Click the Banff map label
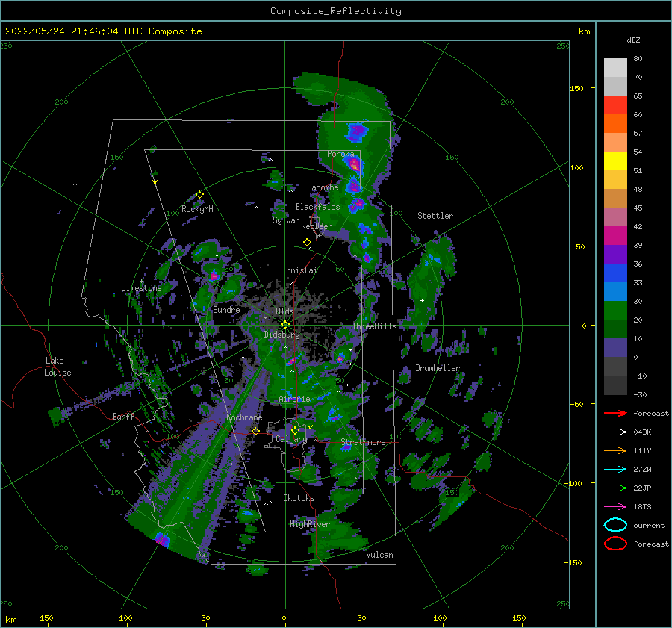672x628 pixels. pyautogui.click(x=123, y=416)
